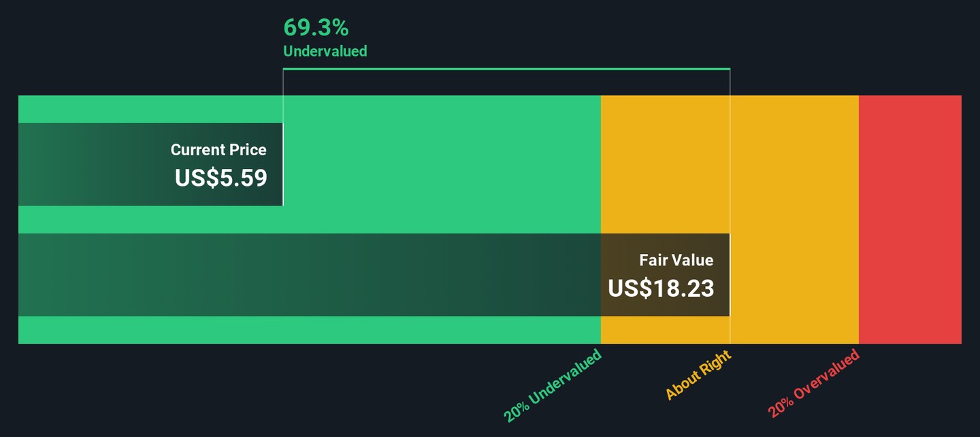
Task: Click the About Right axis label
Action: click(x=698, y=375)
